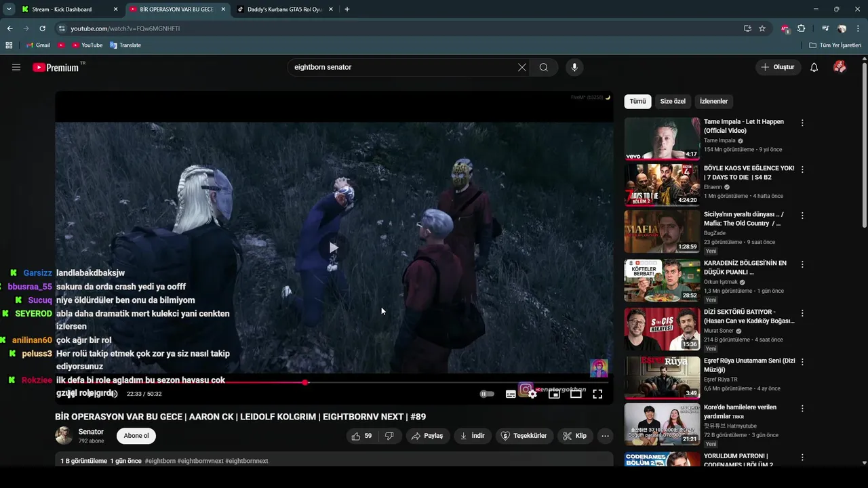This screenshot has height=488, width=868.
Task: Dislike the video with thumbs down
Action: (x=389, y=436)
